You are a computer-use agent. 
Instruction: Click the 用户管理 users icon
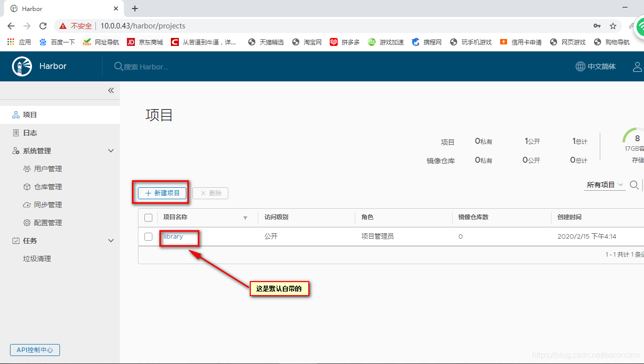coord(27,169)
